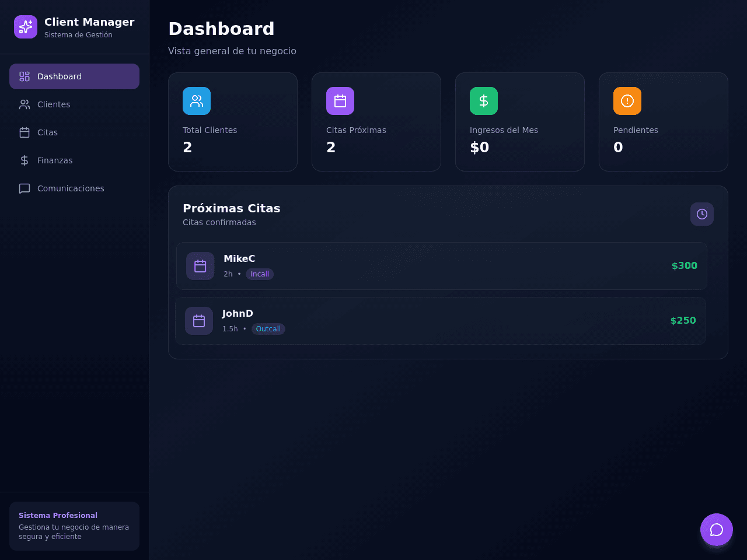This screenshot has height=560, width=747.
Task: Open Comunicaciones in sidebar
Action: (74, 188)
